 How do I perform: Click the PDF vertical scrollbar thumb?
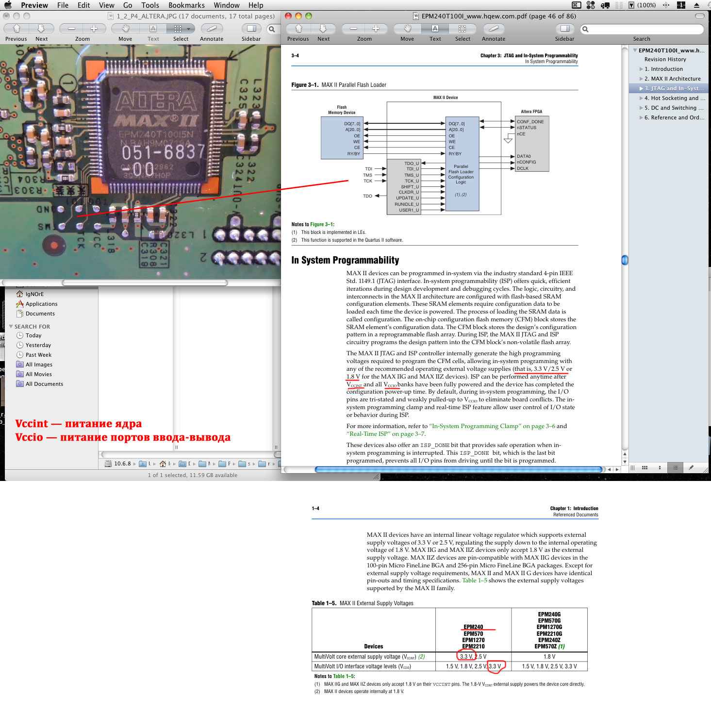[625, 260]
